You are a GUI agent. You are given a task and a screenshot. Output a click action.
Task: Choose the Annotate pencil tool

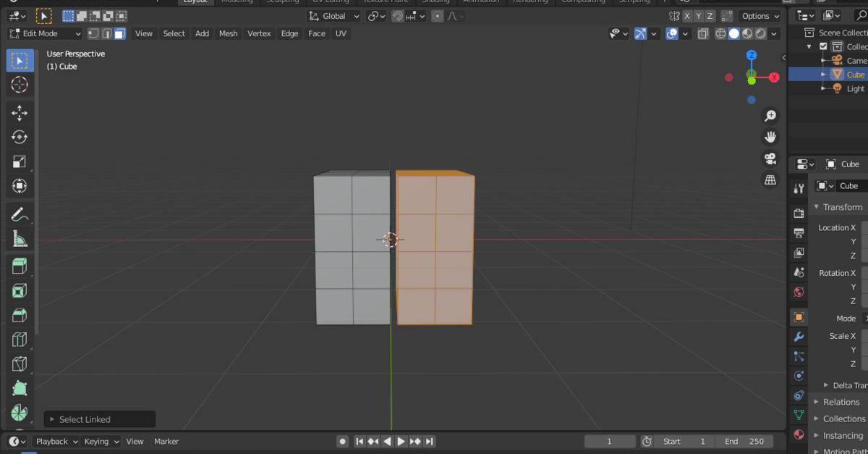point(20,214)
